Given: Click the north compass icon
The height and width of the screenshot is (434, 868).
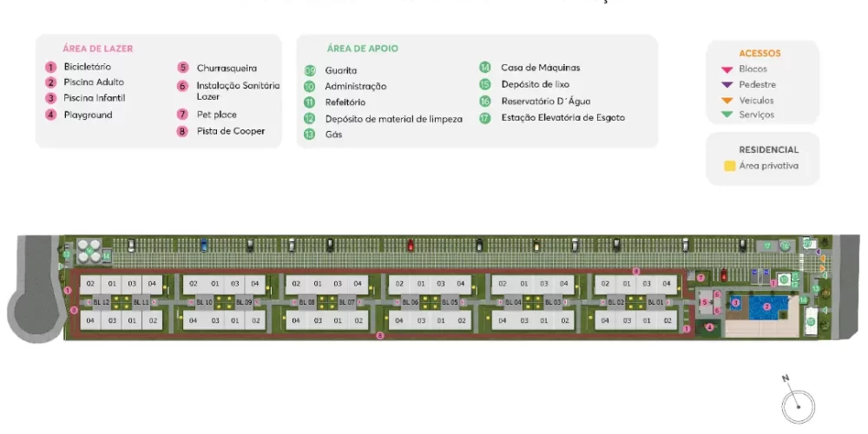Looking at the screenshot, I should pyautogui.click(x=797, y=404).
